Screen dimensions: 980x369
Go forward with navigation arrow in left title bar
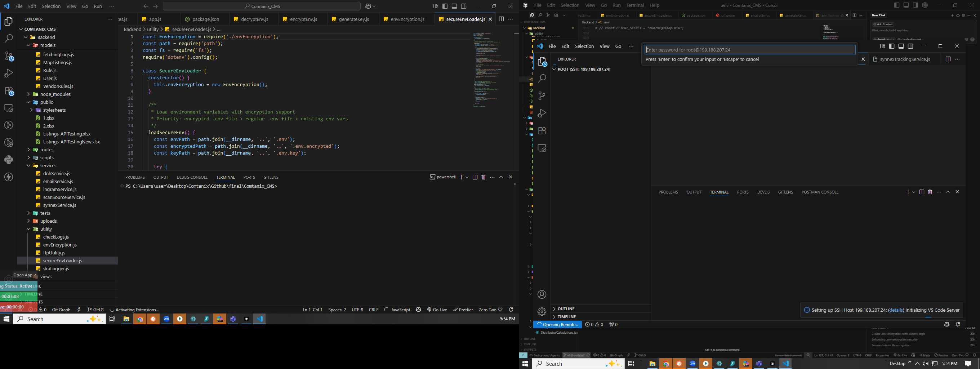pyautogui.click(x=155, y=6)
